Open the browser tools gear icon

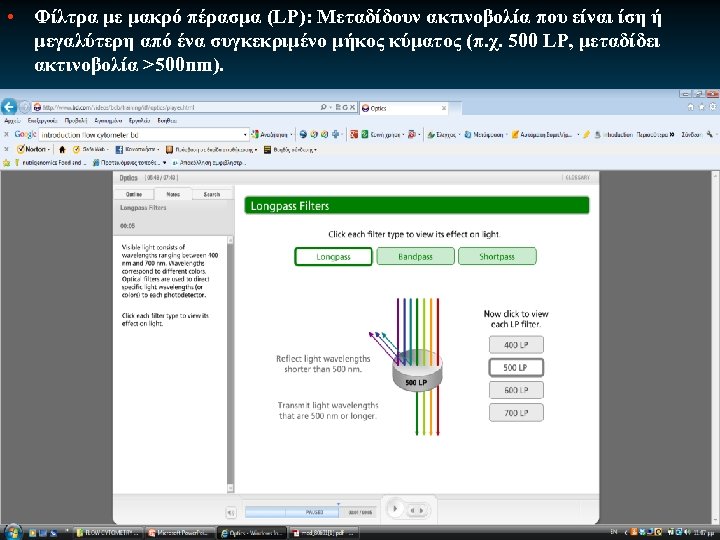713,107
